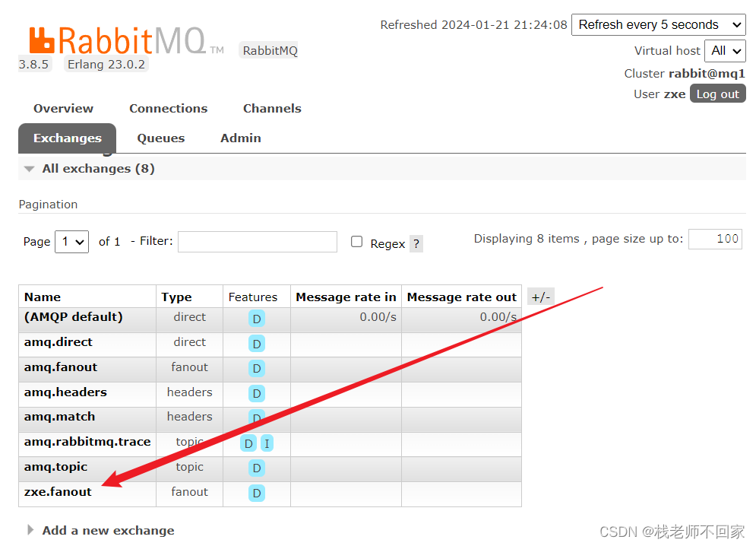The width and height of the screenshot is (756, 546).
Task: Go to the Overview tab
Action: [x=63, y=109]
